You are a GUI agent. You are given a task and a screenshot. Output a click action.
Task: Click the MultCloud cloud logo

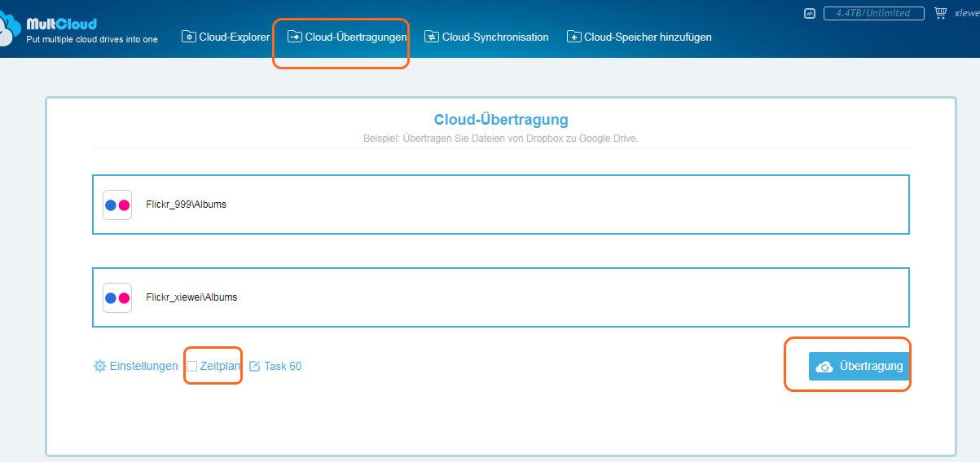pyautogui.click(x=9, y=30)
